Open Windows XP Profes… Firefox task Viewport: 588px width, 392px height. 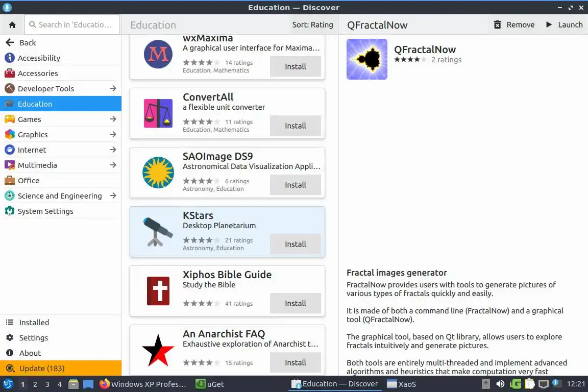point(143,384)
